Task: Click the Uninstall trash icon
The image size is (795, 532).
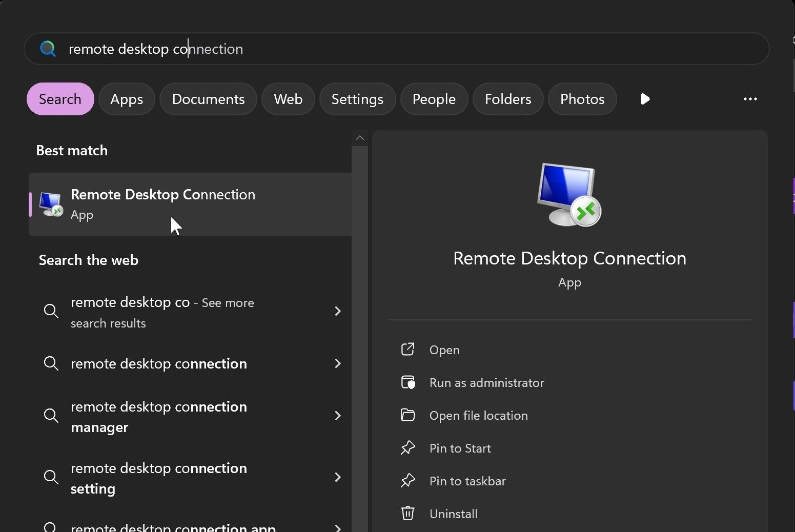Action: 407,513
